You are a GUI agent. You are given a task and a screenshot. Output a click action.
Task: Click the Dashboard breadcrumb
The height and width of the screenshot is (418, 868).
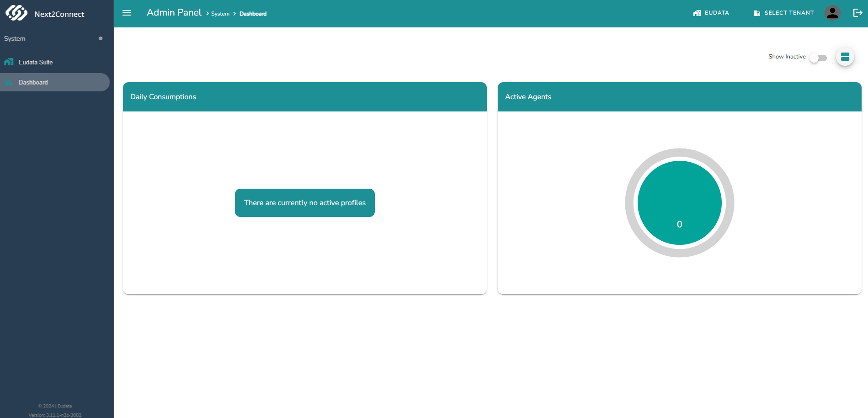[253, 14]
